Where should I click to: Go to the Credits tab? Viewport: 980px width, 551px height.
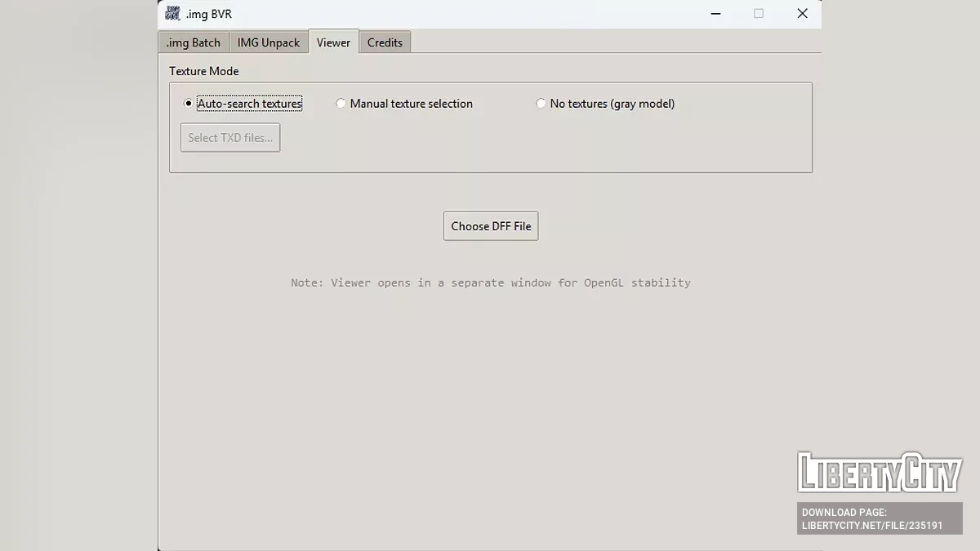pos(385,42)
